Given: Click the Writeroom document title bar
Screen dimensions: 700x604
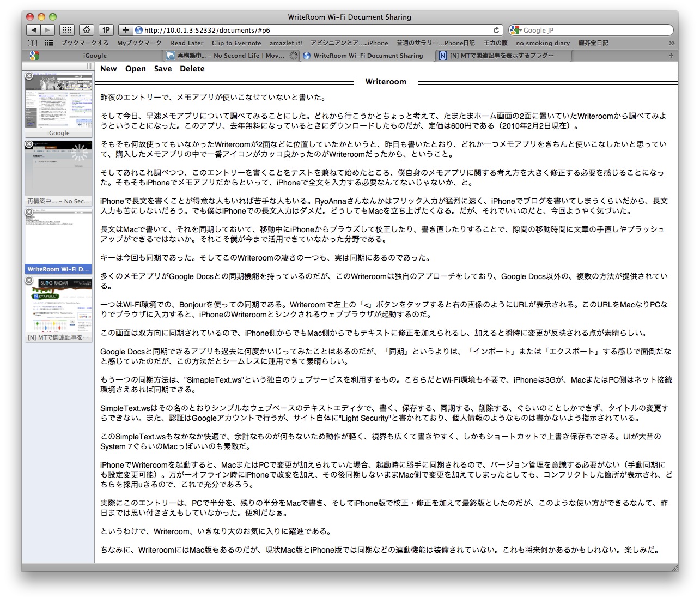Looking at the screenshot, I should (x=386, y=82).
